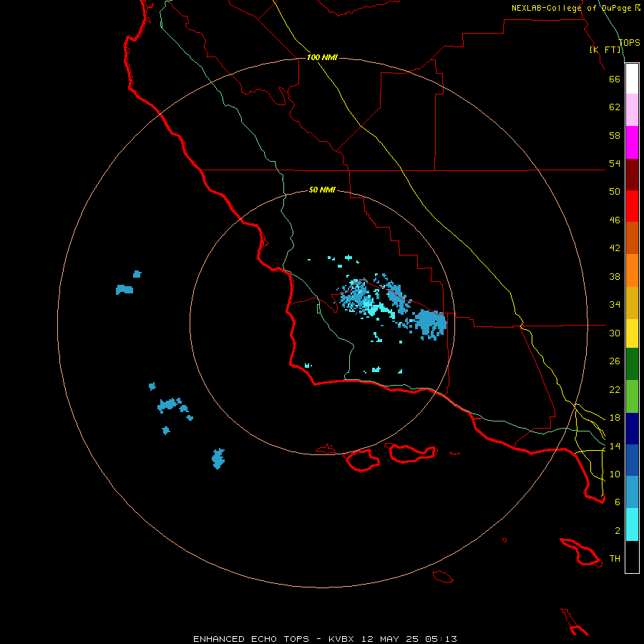644x644 pixels.
Task: Click the black threshold swatch at legend bottom
Action: [x=632, y=557]
